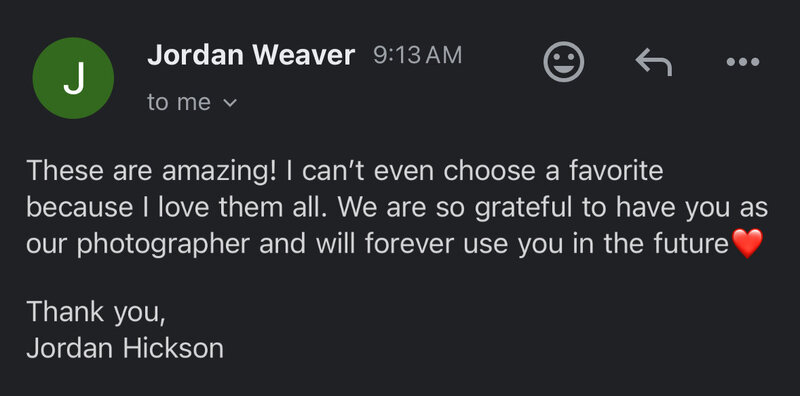
Task: Open sender name Jordan Weaver
Action: click(251, 55)
